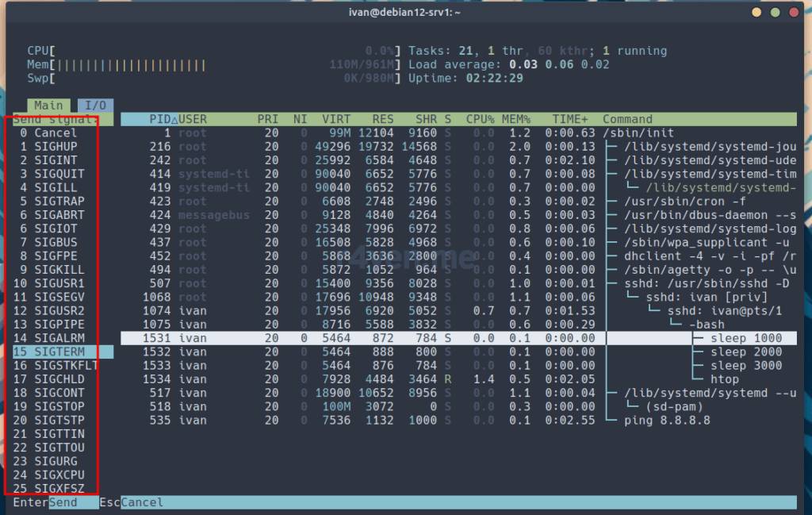The height and width of the screenshot is (515, 812).
Task: Click the Command column header
Action: click(x=627, y=119)
